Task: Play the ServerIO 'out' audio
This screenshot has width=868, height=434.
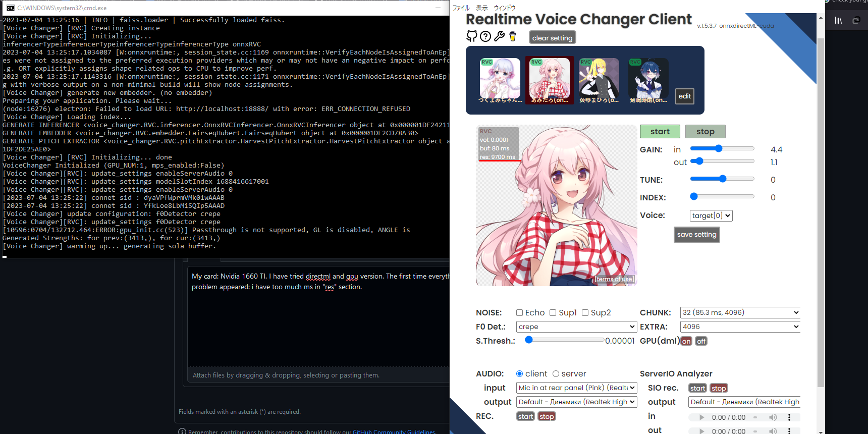Action: click(701, 431)
